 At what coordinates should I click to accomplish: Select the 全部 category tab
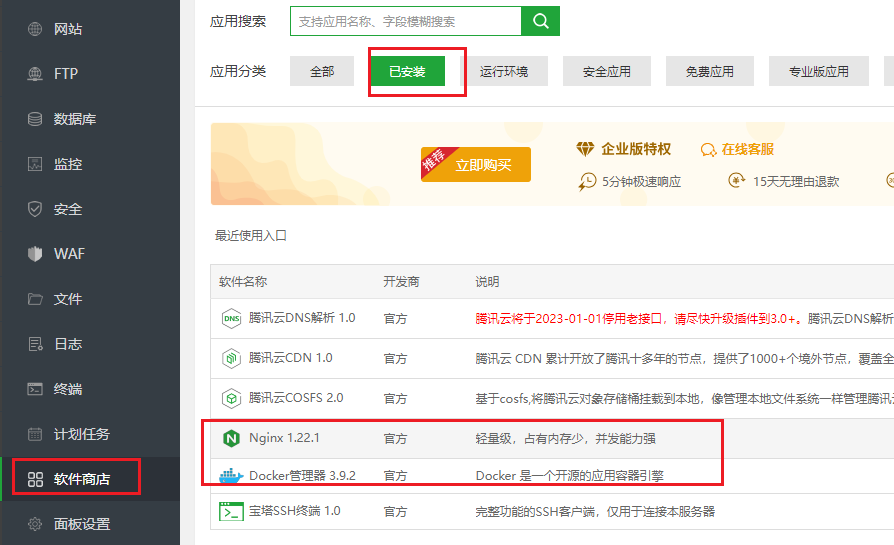click(322, 71)
